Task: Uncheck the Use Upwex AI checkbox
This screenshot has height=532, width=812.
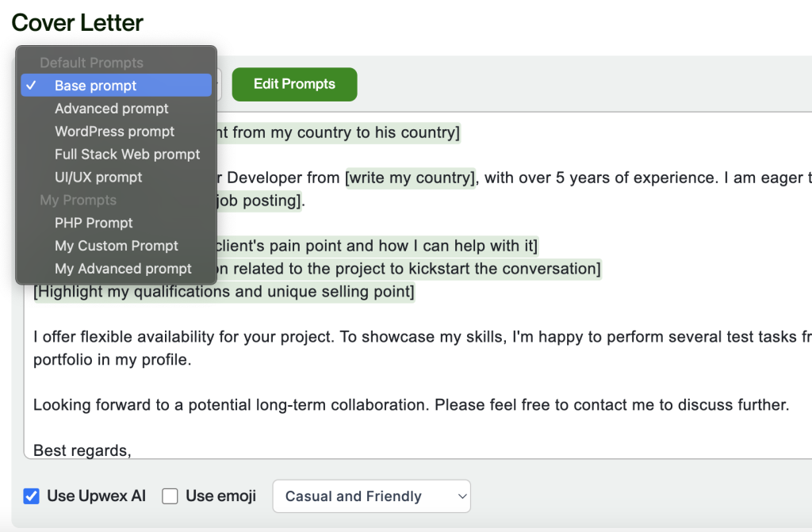Action: tap(32, 496)
